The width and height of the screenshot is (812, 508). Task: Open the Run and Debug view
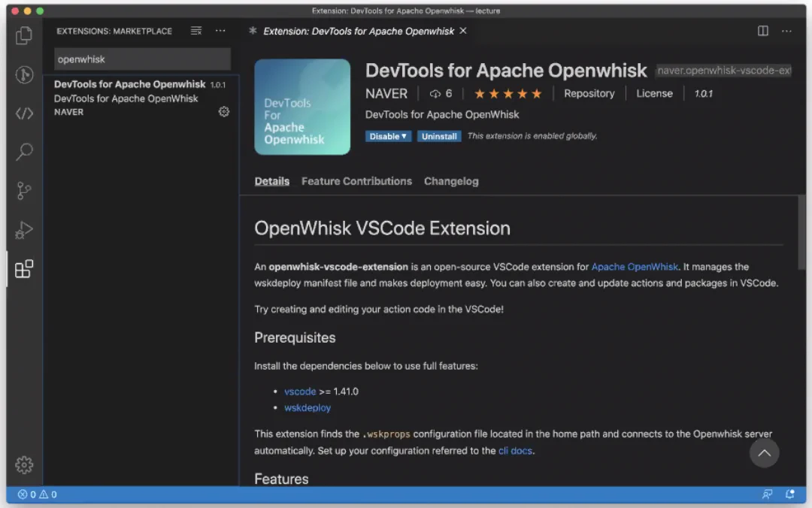coord(24,230)
